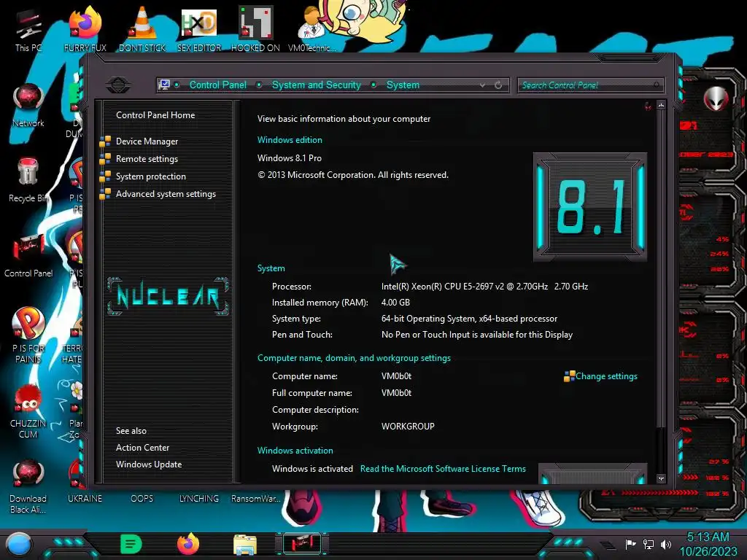The image size is (747, 560).
Task: Click the WORKGROUP value
Action: [408, 427]
